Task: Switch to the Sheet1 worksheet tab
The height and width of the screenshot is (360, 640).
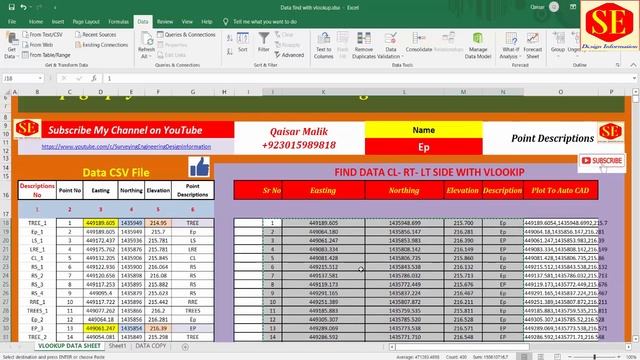Action: [118, 346]
